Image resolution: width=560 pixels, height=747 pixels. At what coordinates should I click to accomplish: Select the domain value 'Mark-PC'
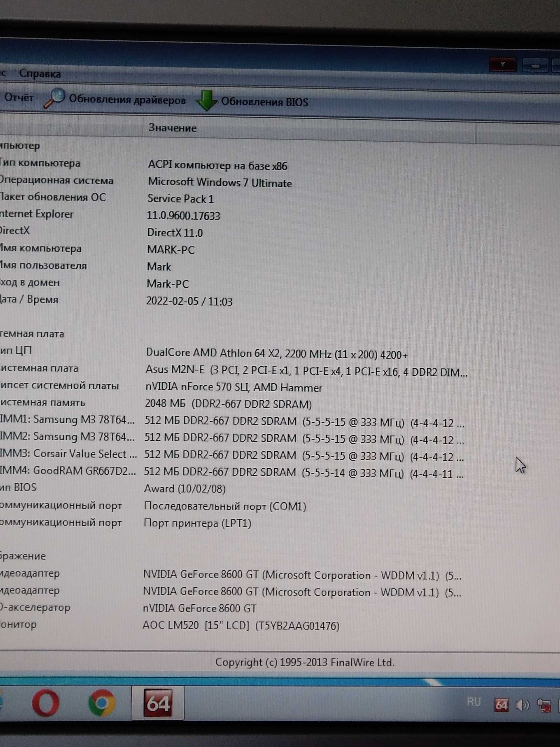[x=168, y=284]
